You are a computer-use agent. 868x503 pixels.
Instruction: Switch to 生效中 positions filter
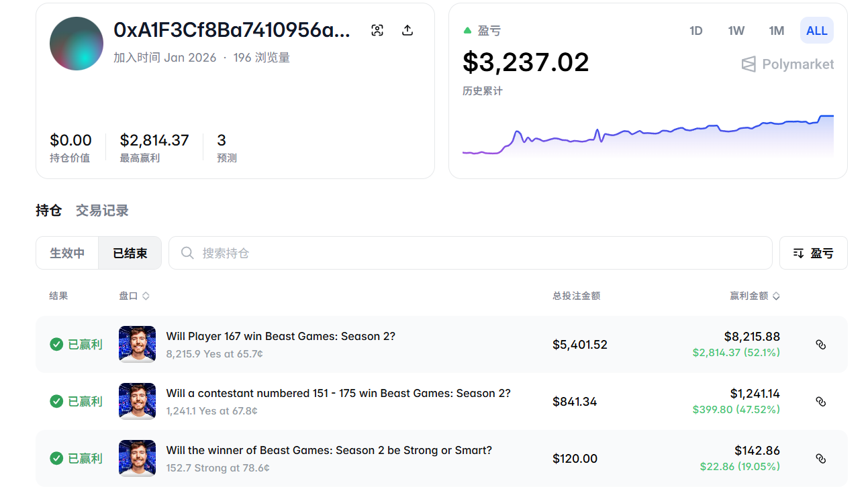pyautogui.click(x=67, y=254)
